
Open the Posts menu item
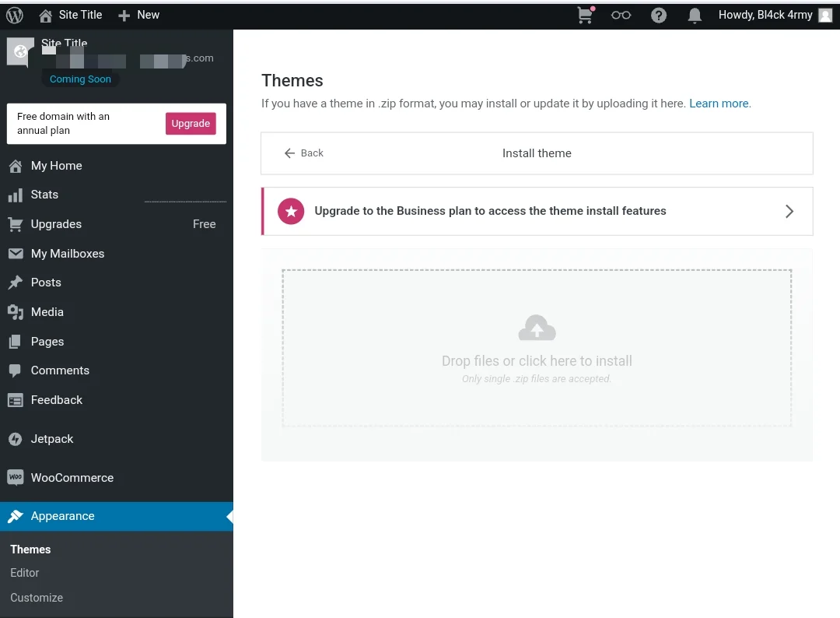pos(116,283)
